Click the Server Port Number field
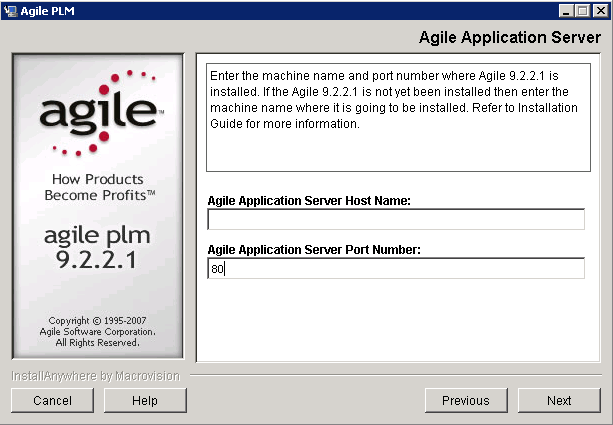The width and height of the screenshot is (613, 425). (x=396, y=268)
